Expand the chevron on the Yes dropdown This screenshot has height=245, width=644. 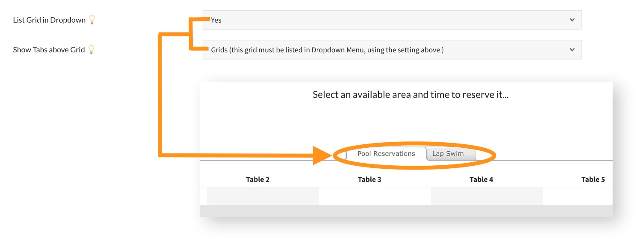tap(572, 20)
